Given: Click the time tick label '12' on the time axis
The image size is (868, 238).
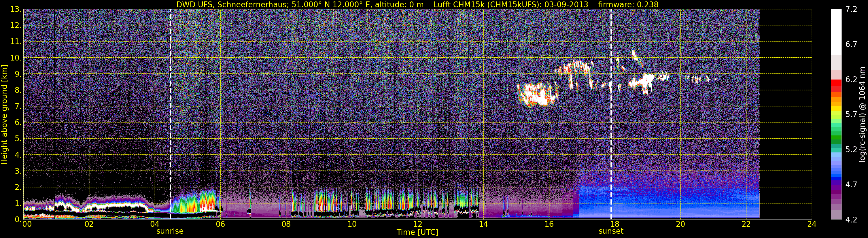Looking at the screenshot, I should point(417,224).
